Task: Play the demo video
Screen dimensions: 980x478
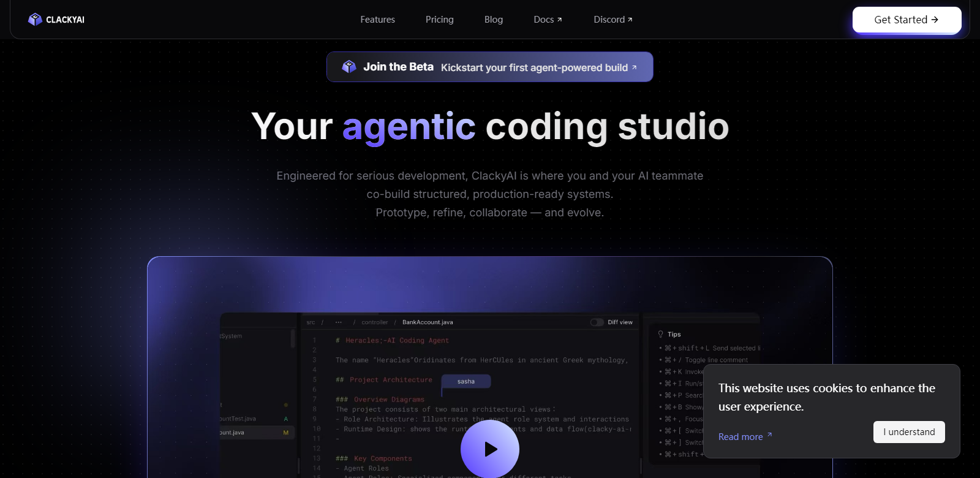Action: pos(489,449)
